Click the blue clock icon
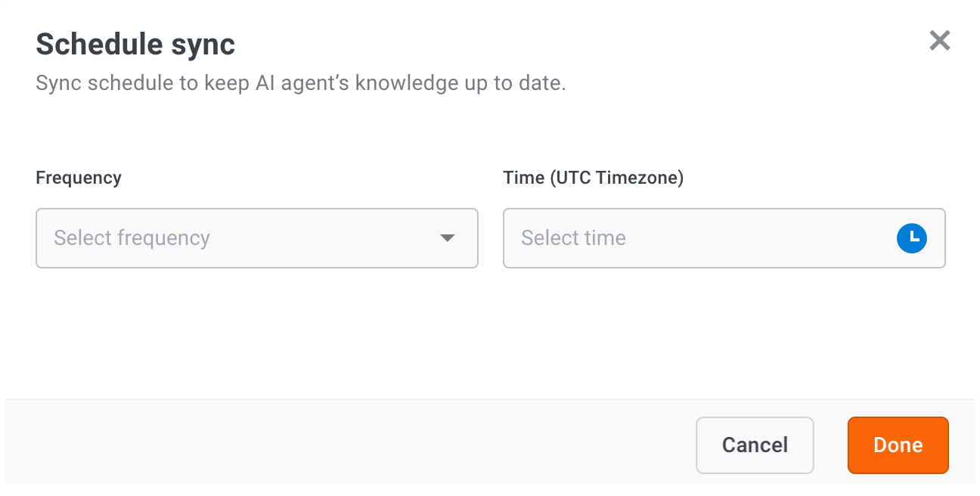This screenshot has height=496, width=980. (x=912, y=238)
